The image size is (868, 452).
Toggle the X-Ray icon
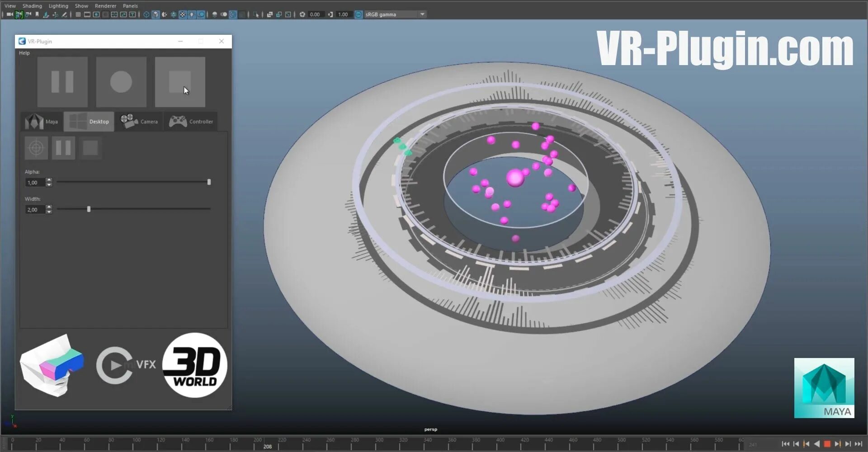(270, 14)
